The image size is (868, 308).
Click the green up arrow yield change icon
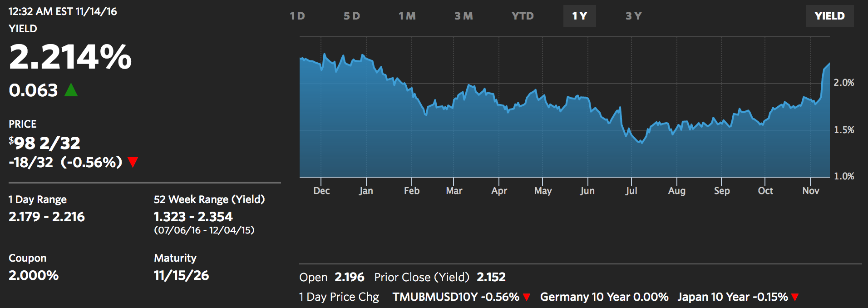click(x=71, y=90)
